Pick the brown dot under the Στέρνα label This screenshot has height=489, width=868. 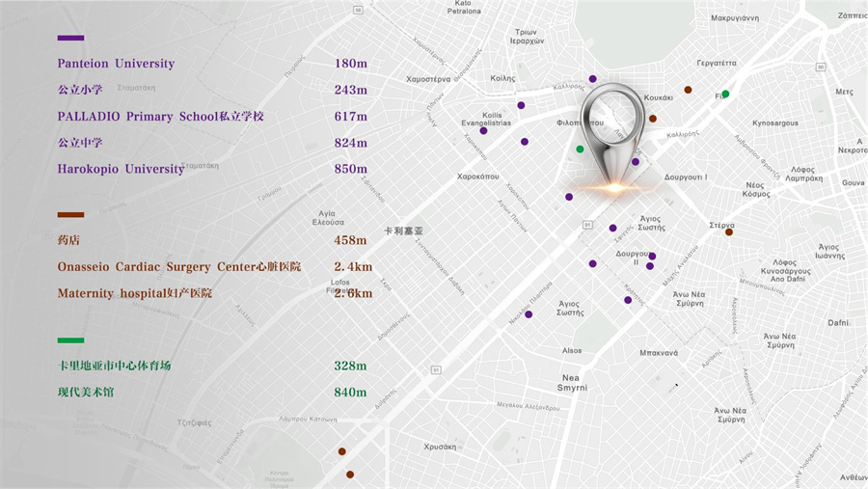[x=729, y=232]
